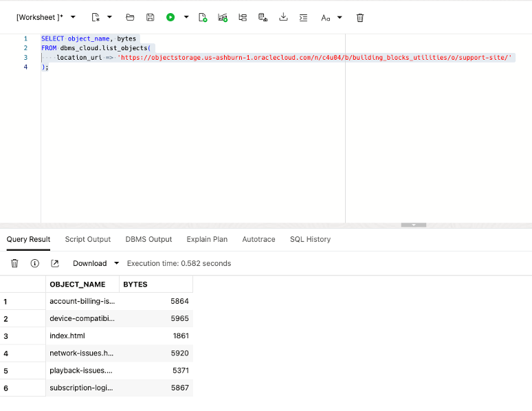Click the row number 6 cell
The height and width of the screenshot is (411, 532).
(23, 388)
